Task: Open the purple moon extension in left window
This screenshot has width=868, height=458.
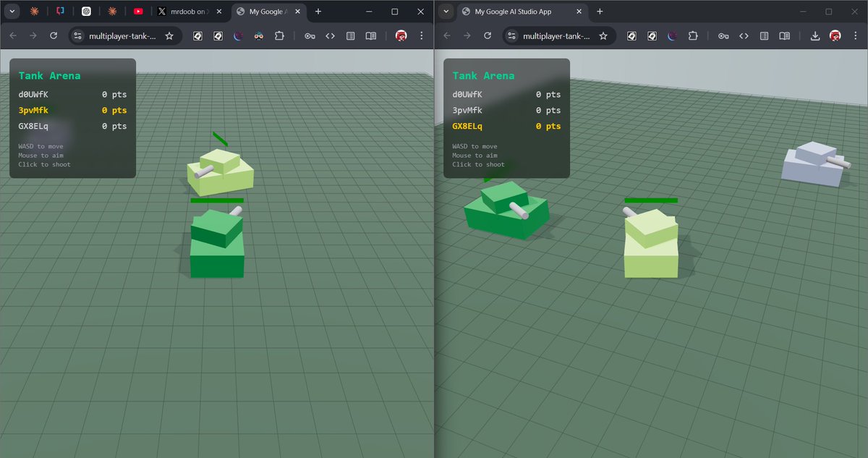Action: (x=238, y=35)
